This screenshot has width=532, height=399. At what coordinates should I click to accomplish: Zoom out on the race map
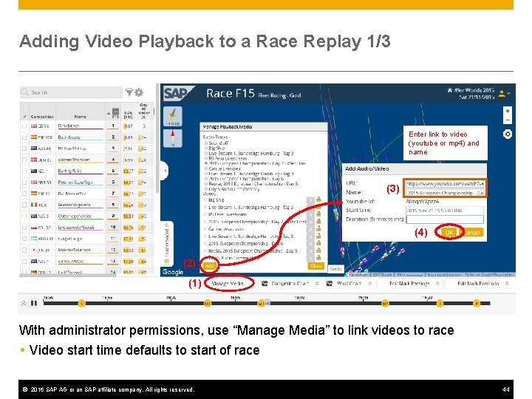tap(507, 120)
